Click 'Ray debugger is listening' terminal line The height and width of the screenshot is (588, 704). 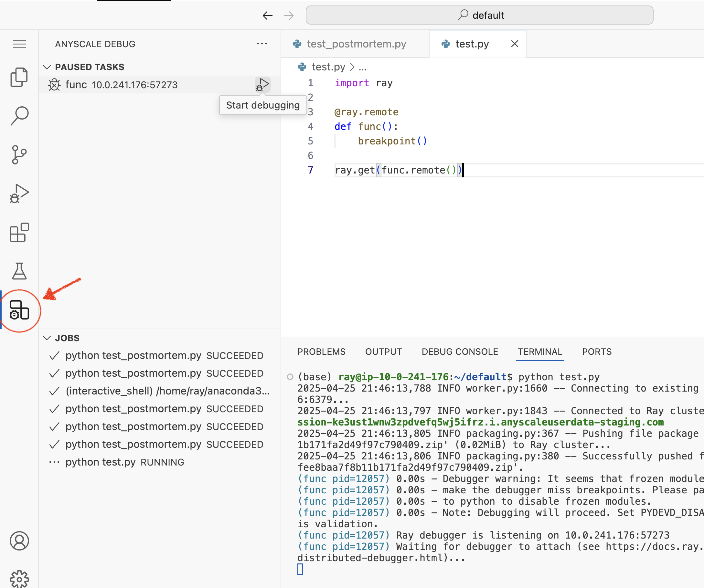pyautogui.click(x=484, y=535)
